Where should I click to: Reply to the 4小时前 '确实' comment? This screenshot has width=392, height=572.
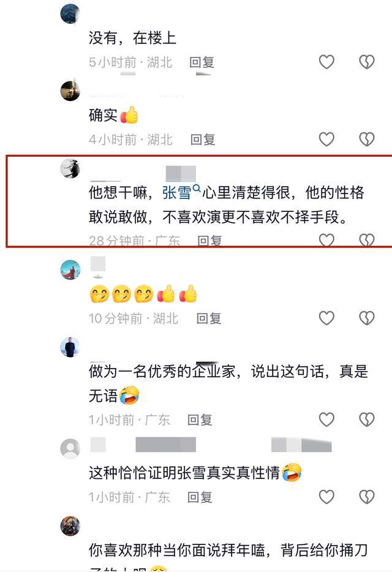click(203, 140)
